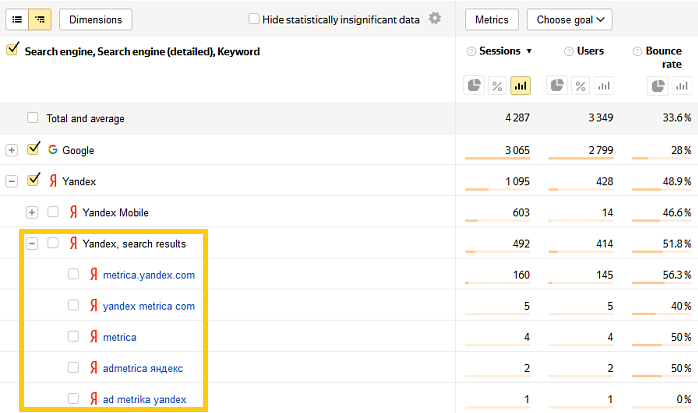The width and height of the screenshot is (698, 413).
Task: Tick the Total and average checkbox
Action: click(33, 118)
